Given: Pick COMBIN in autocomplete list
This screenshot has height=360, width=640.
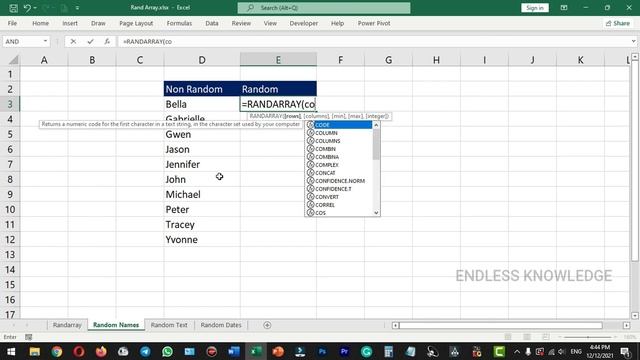Looking at the screenshot, I should click(339, 149).
